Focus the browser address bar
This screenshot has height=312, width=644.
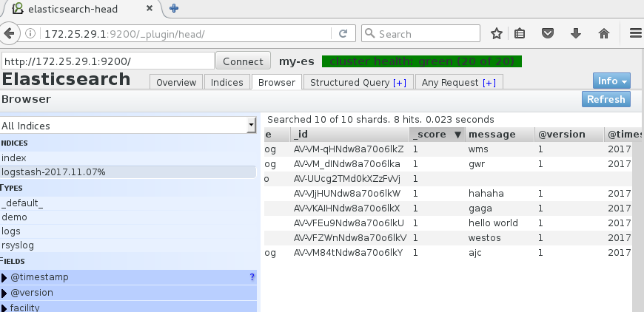187,33
